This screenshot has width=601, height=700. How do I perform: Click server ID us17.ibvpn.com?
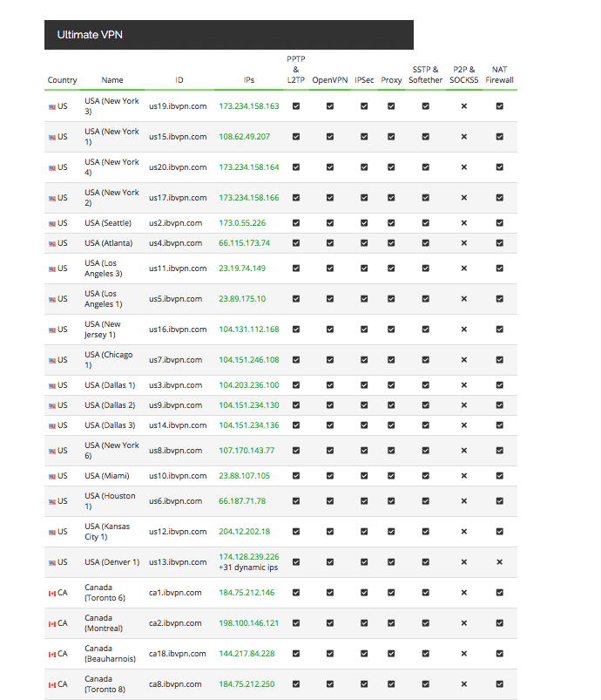(x=178, y=197)
